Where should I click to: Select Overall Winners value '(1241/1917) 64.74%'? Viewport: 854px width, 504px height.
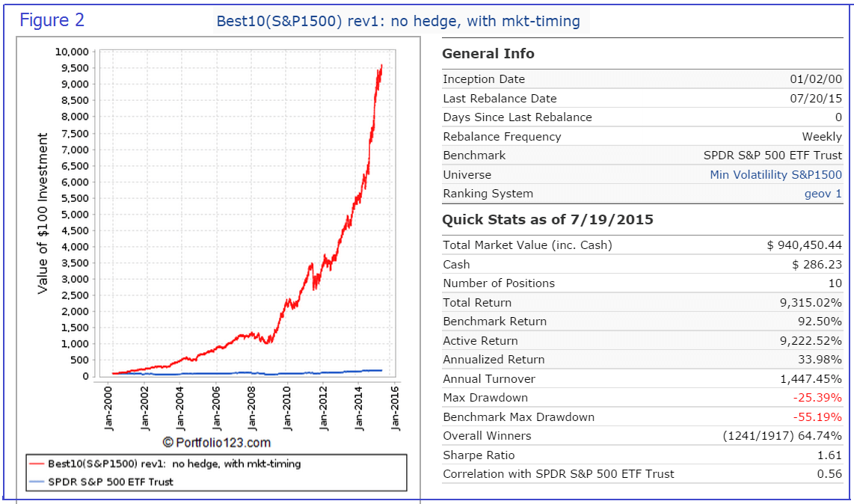coord(782,436)
